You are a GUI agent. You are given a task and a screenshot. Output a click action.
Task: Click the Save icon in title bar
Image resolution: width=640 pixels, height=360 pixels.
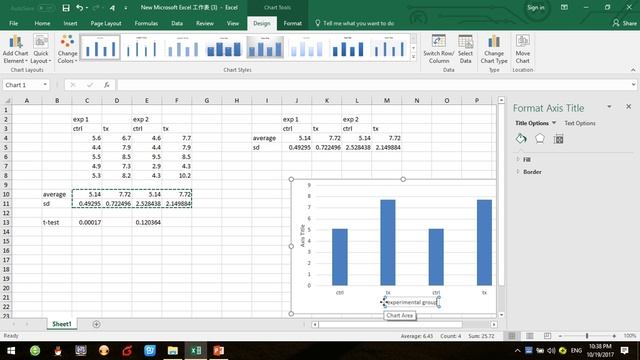[66, 8]
